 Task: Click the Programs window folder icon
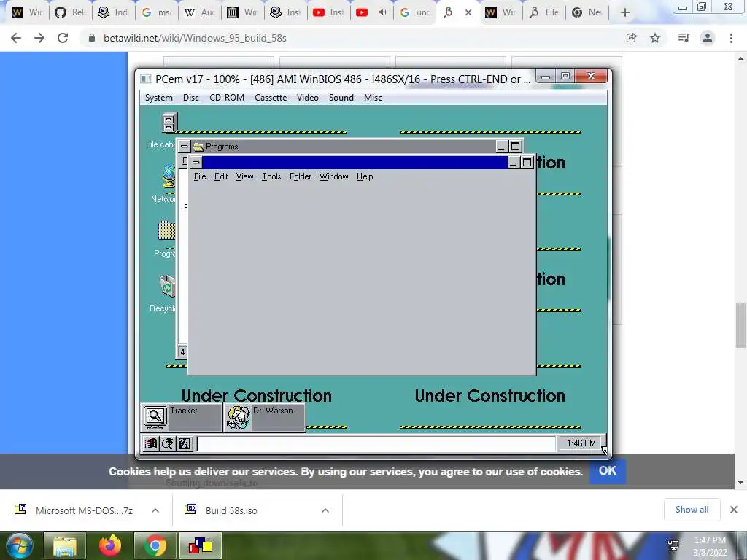[198, 147]
